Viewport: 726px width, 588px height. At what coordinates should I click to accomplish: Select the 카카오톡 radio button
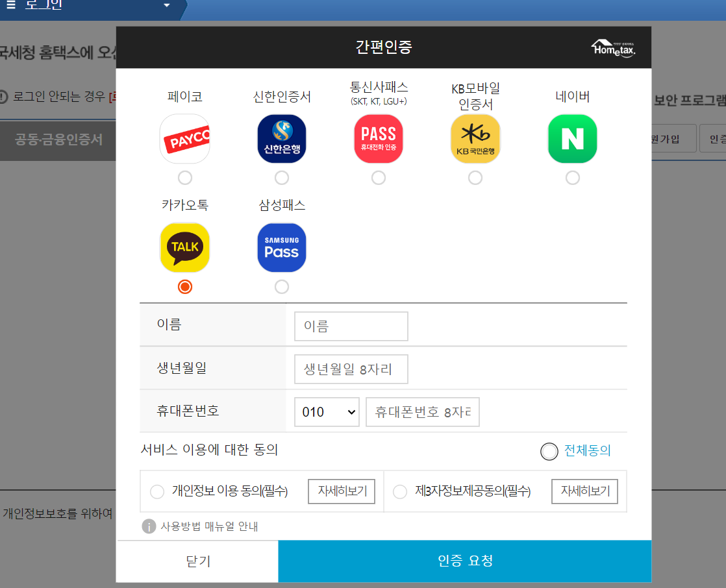(x=184, y=287)
